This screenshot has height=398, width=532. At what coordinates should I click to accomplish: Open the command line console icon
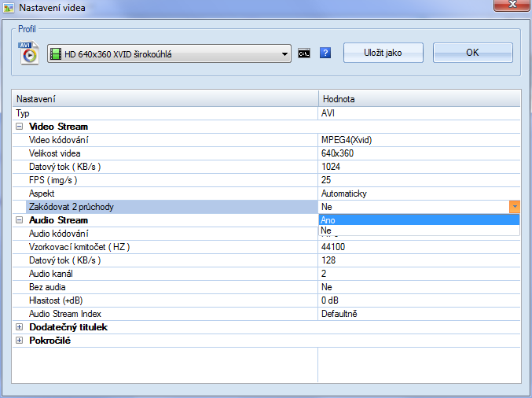pos(303,53)
